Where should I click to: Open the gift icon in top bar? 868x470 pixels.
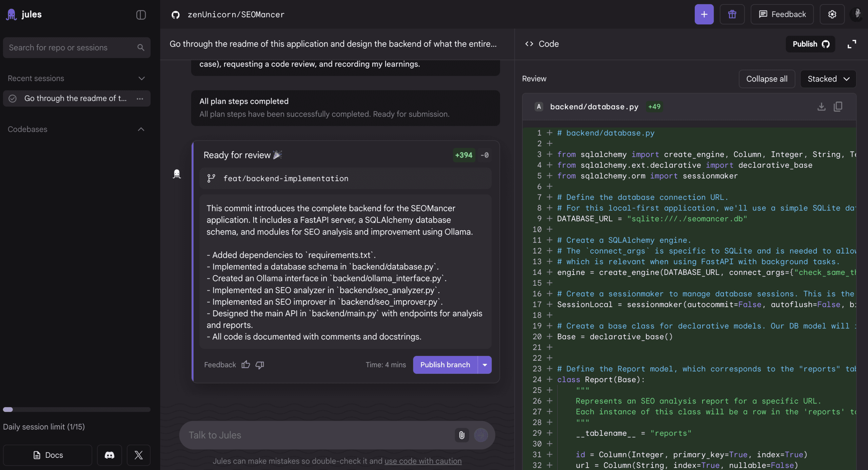tap(732, 14)
